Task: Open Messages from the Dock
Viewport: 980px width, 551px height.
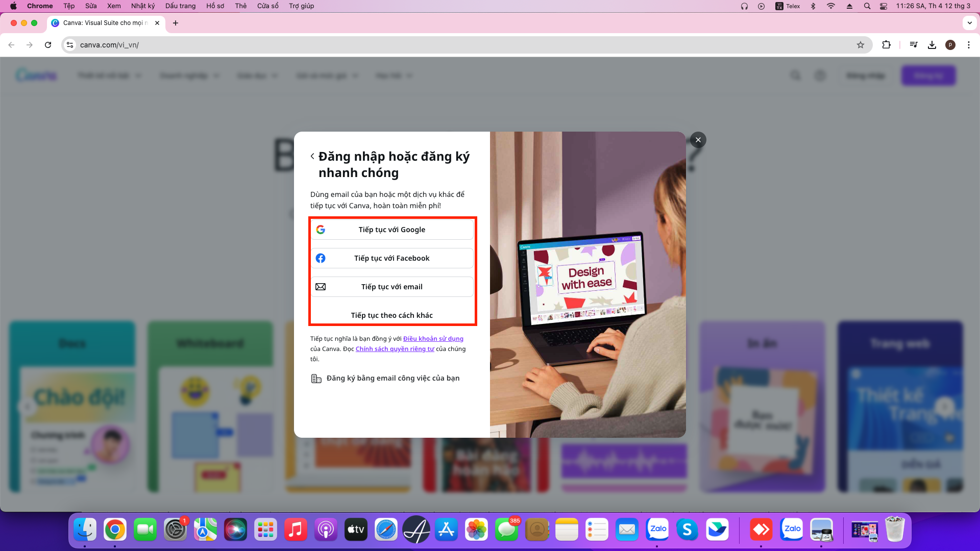Action: 506,530
